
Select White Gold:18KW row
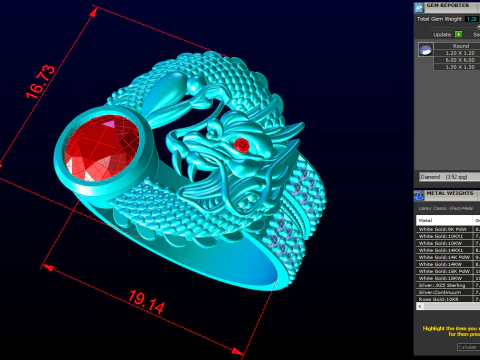448,278
